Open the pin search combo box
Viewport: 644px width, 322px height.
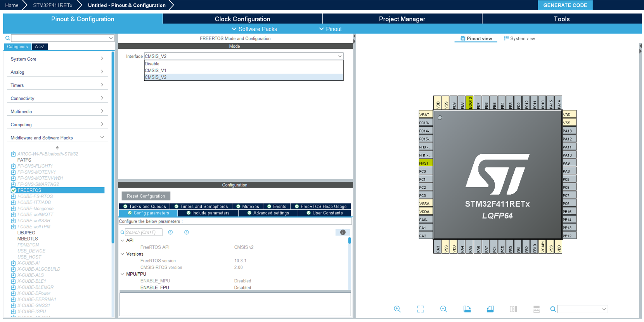(582, 309)
